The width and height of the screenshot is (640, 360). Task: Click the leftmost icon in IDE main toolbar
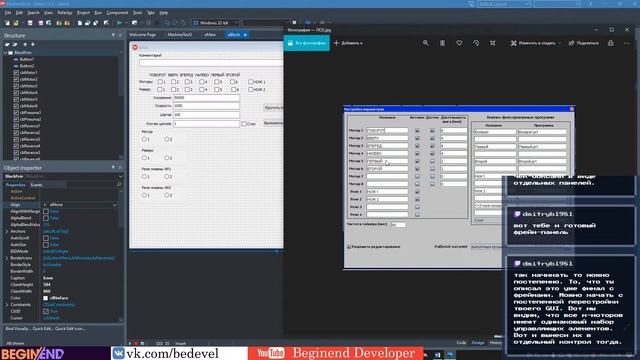[x=8, y=23]
